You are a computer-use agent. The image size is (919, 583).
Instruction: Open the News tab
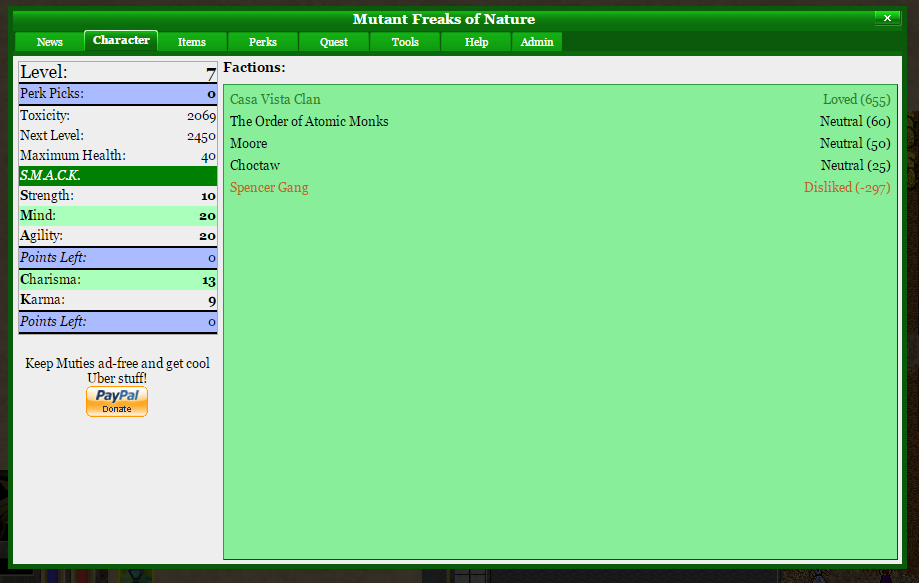(49, 42)
